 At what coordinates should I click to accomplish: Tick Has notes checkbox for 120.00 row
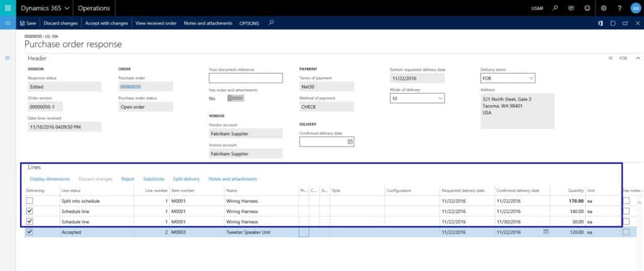[626, 232]
